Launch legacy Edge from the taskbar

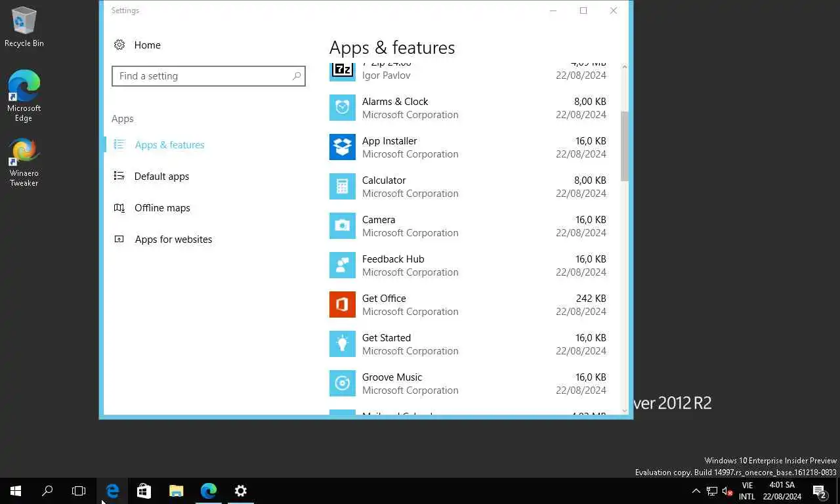pyautogui.click(x=112, y=491)
